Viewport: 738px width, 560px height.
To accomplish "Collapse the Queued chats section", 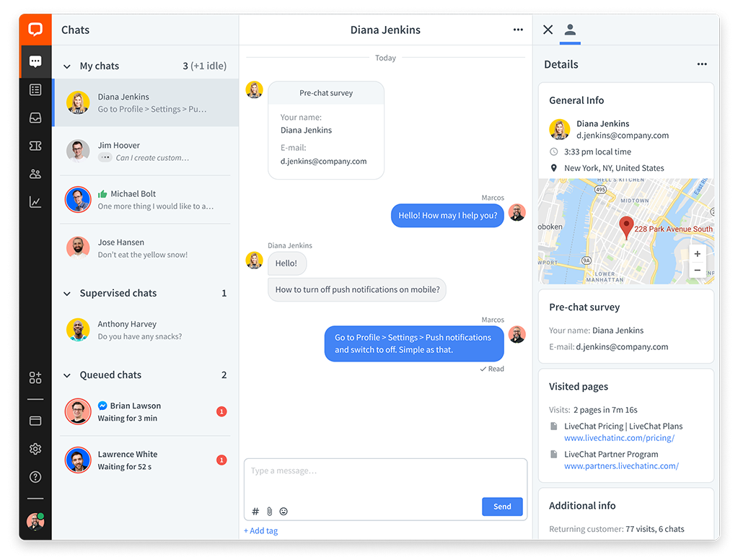I will [x=67, y=375].
